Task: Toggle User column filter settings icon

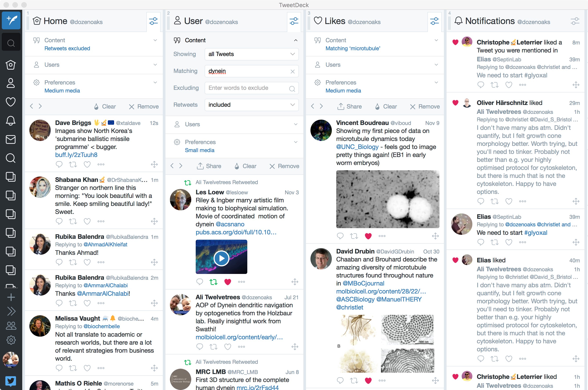Action: pos(294,21)
